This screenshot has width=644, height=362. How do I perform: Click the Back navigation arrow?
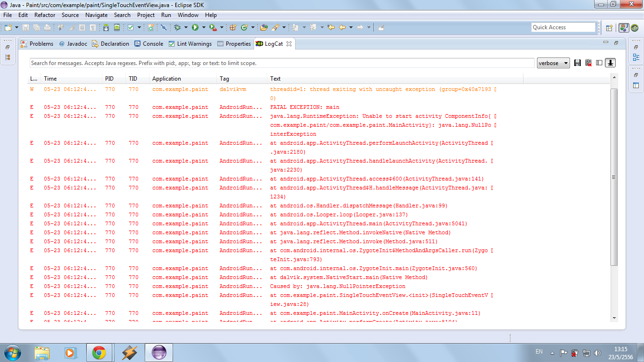[342, 27]
